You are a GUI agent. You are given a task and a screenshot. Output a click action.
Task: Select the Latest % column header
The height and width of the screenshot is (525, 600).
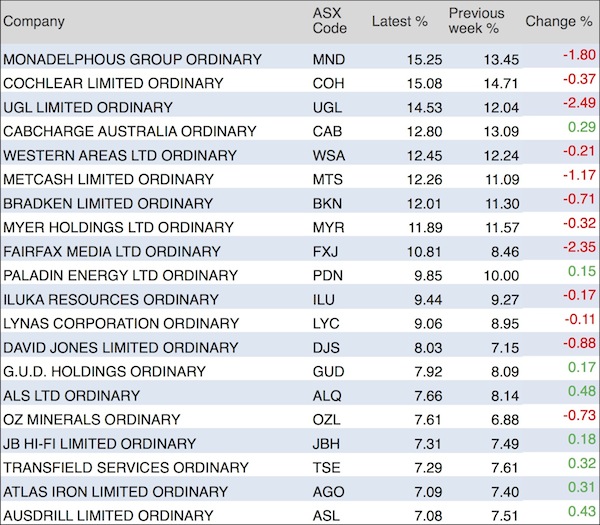400,21
